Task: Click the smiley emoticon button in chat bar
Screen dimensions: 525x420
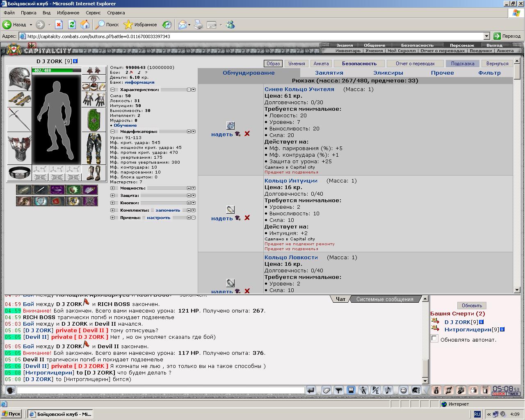Action: (403, 390)
